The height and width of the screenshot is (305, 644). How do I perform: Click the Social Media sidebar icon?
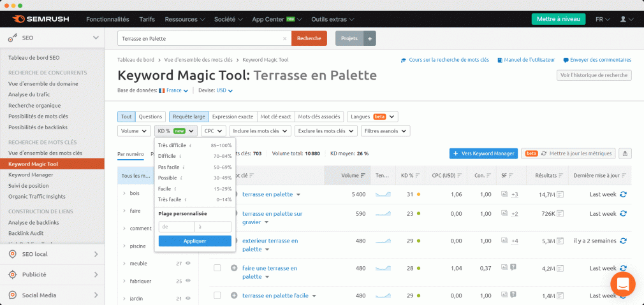coord(13,295)
